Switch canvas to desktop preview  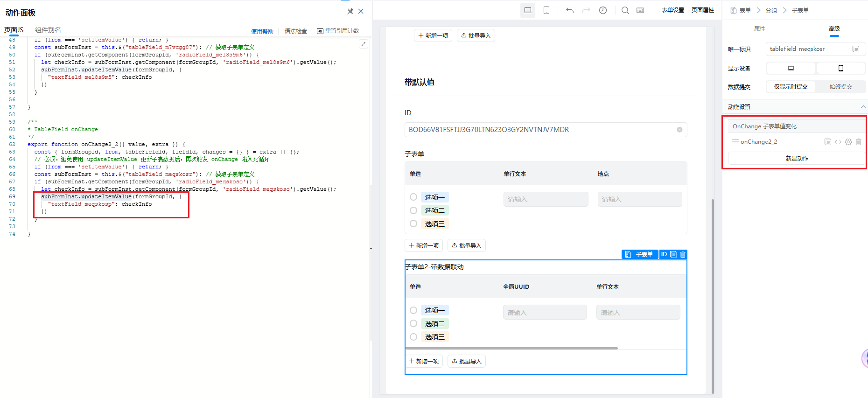[528, 10]
